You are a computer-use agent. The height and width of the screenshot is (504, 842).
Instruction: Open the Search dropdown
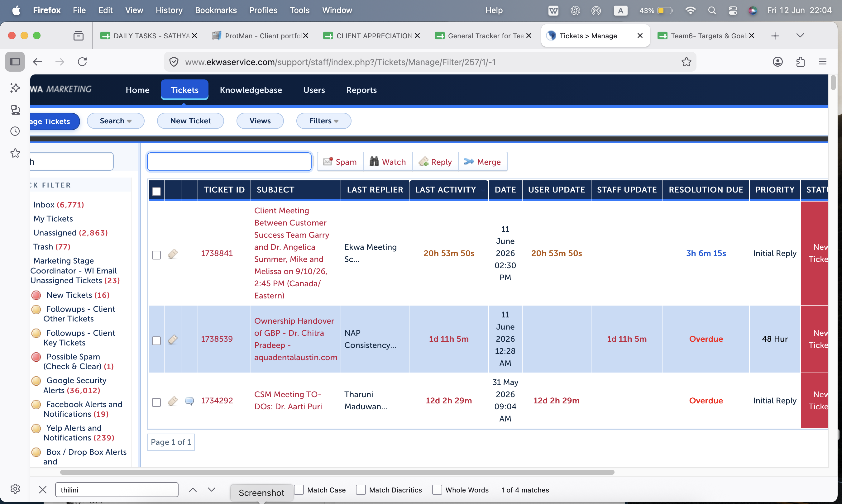point(116,121)
